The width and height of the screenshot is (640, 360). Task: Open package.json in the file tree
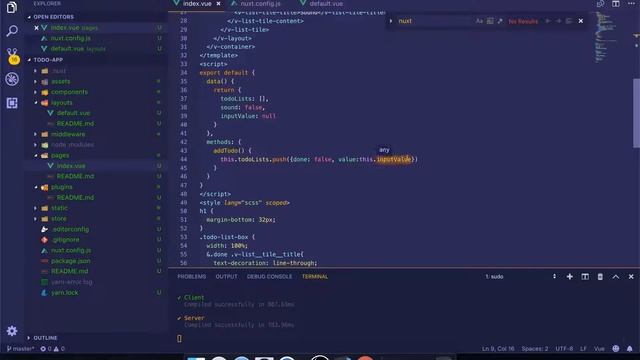pos(71,261)
